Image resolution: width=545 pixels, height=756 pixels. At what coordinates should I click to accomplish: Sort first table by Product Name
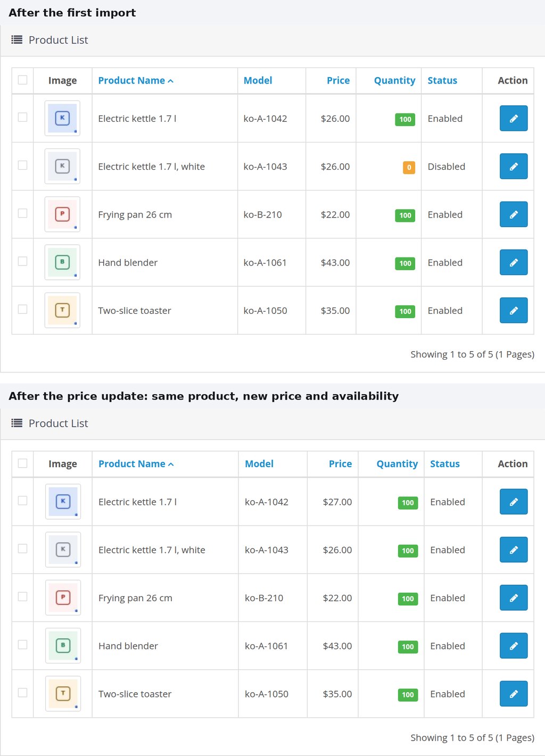[136, 80]
